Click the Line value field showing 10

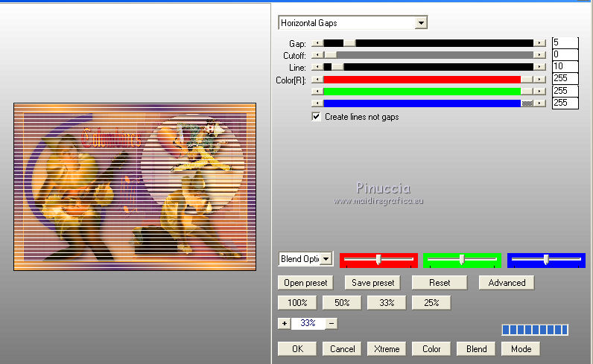point(565,66)
